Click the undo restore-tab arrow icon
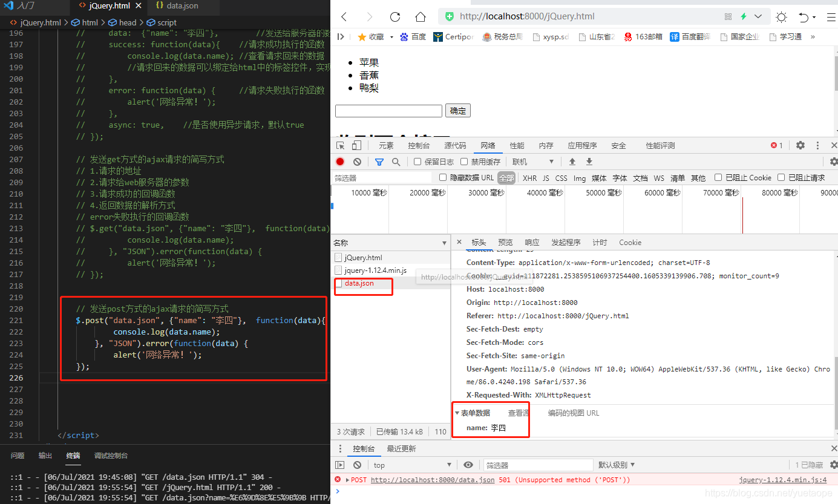The height and width of the screenshot is (504, 838). coord(804,17)
